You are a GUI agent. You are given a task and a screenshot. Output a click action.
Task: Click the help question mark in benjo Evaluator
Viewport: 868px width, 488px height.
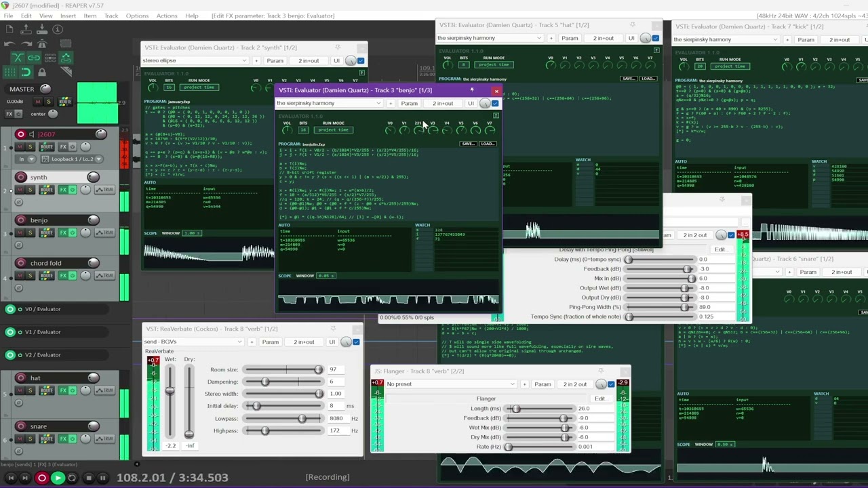point(496,116)
